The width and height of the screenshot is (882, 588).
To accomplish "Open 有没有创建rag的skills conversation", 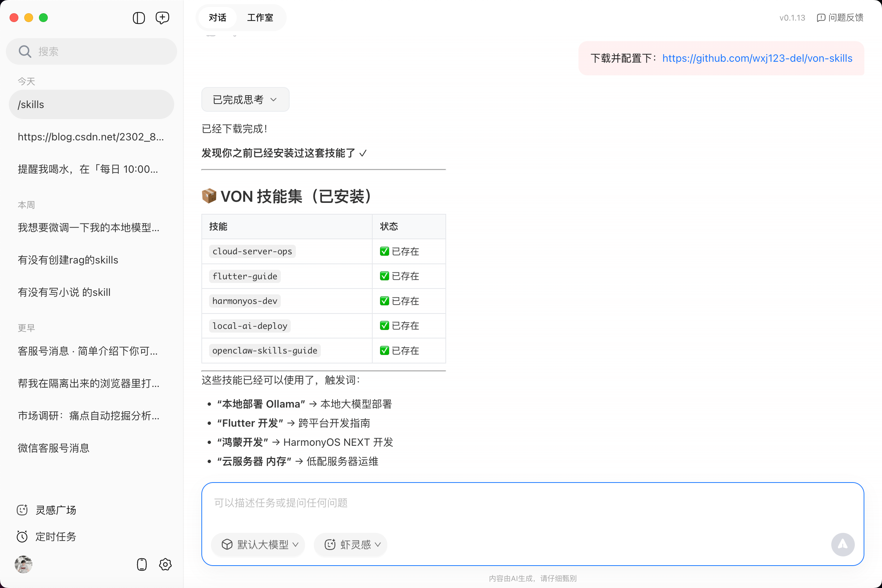I will click(x=68, y=260).
